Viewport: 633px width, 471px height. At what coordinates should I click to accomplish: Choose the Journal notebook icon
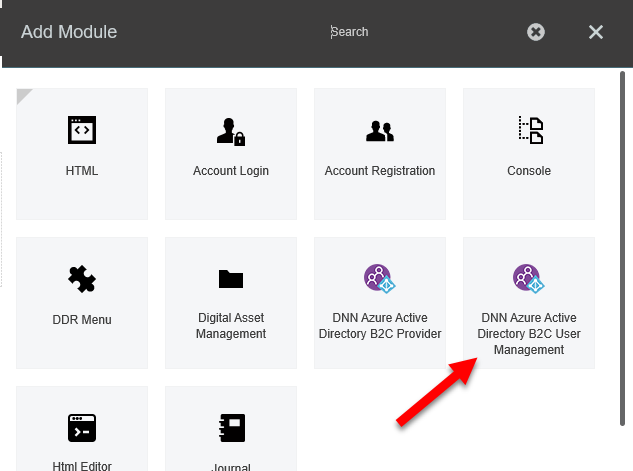tap(232, 428)
